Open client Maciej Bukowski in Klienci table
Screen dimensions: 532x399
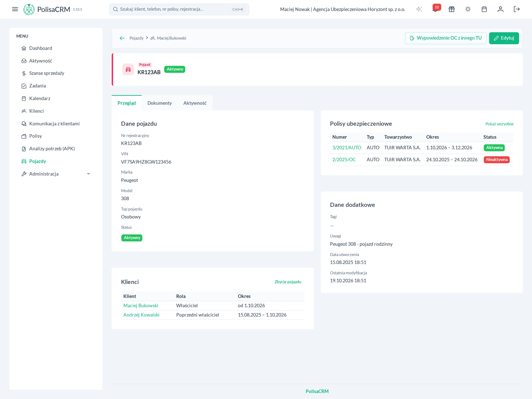click(x=141, y=306)
